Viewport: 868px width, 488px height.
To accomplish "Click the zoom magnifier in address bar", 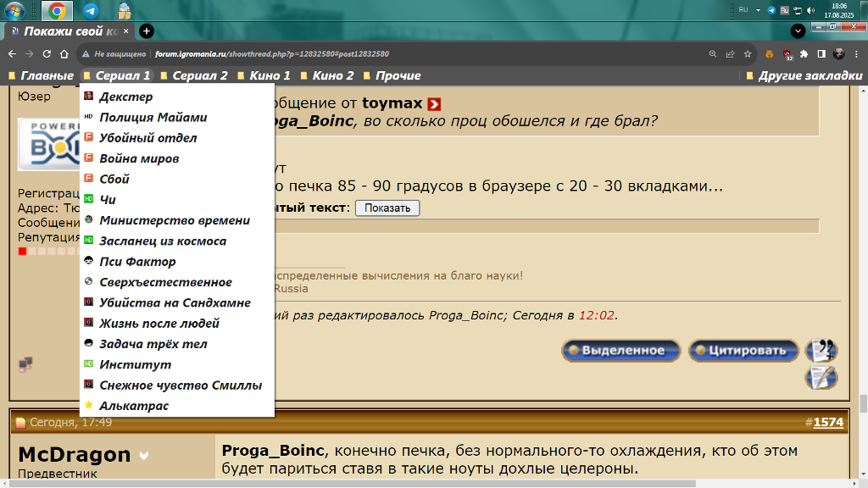I will click(712, 53).
